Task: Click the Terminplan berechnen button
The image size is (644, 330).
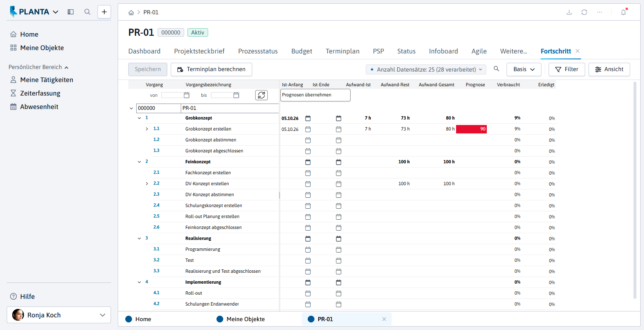Action: click(x=211, y=69)
